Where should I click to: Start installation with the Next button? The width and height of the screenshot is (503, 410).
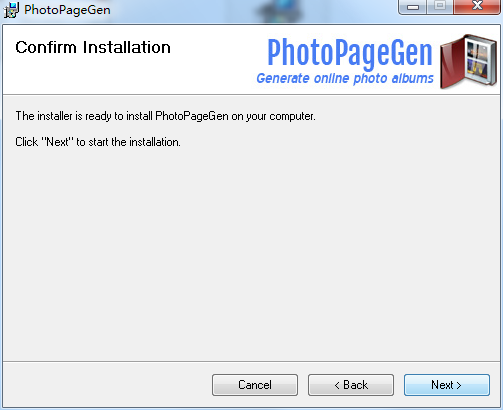point(447,385)
